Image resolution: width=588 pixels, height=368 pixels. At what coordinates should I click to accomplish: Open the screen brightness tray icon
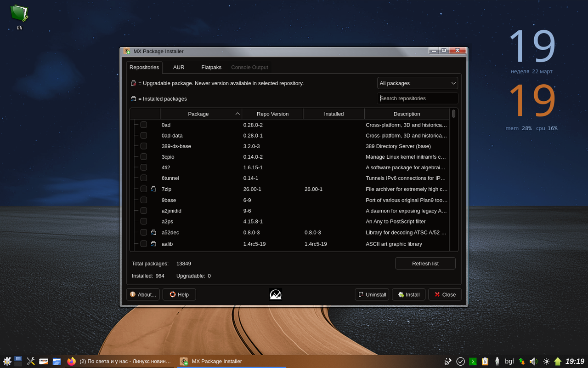(546, 361)
